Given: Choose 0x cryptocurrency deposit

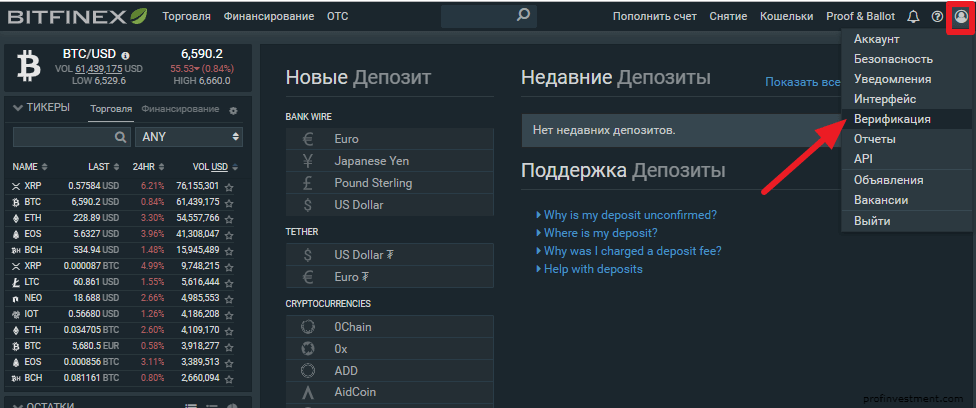Looking at the screenshot, I should pyautogui.click(x=390, y=348).
